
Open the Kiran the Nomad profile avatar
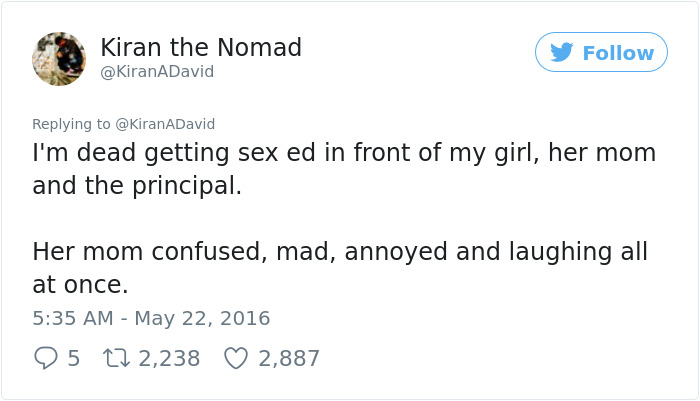[x=59, y=58]
